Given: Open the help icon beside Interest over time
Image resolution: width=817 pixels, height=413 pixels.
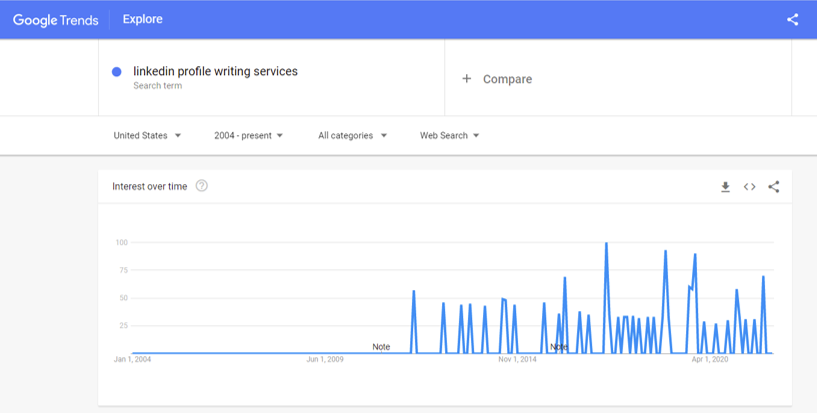Looking at the screenshot, I should coord(202,185).
